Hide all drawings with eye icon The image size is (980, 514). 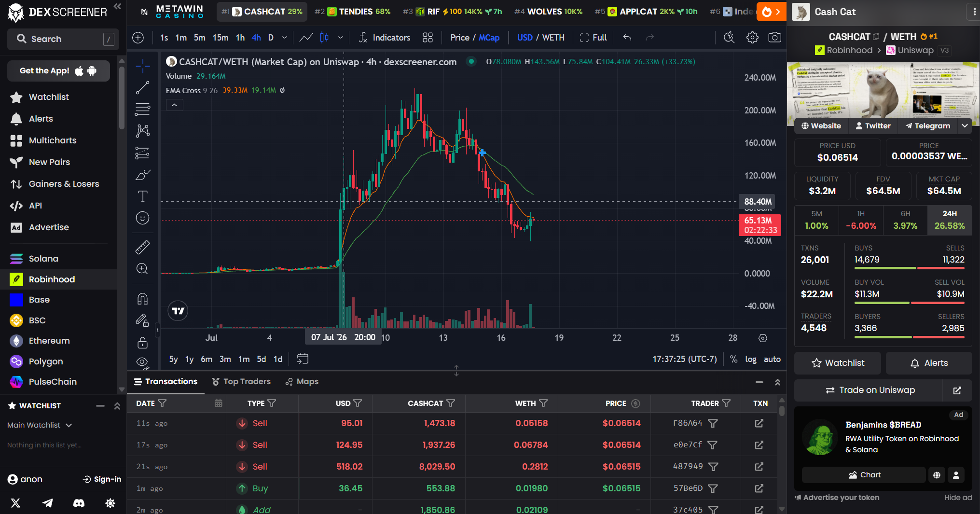pos(142,362)
